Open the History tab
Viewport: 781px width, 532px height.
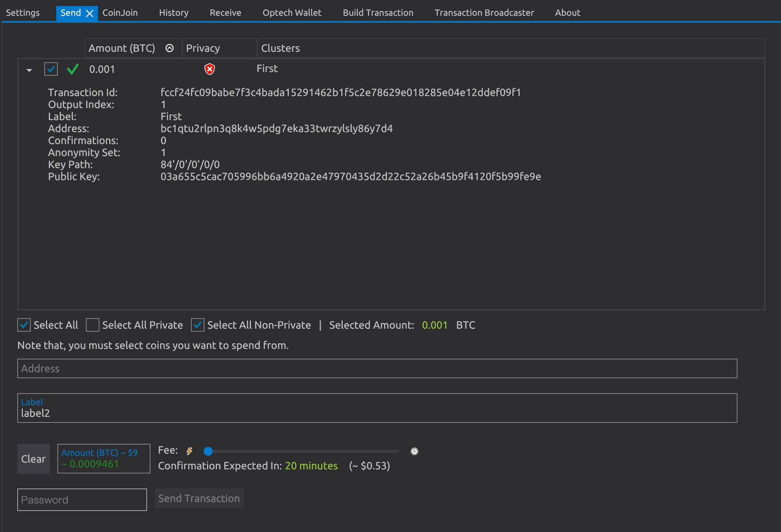174,13
